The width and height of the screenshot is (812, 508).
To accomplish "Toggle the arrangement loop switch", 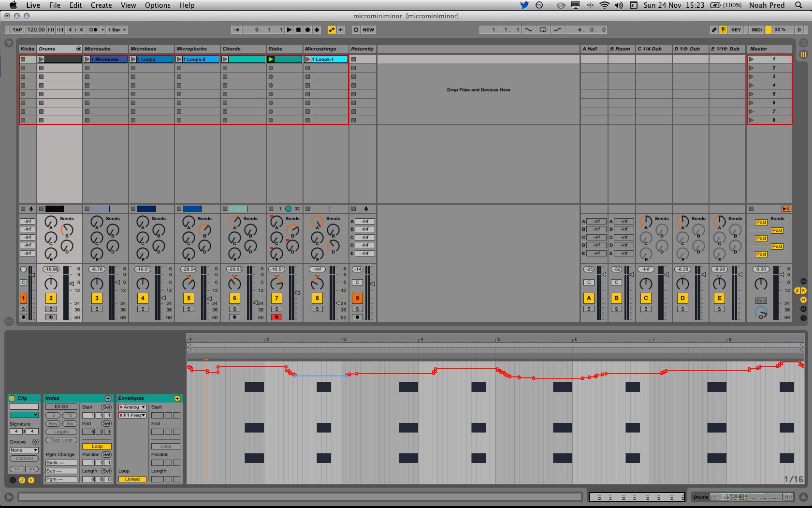I will click(x=543, y=30).
